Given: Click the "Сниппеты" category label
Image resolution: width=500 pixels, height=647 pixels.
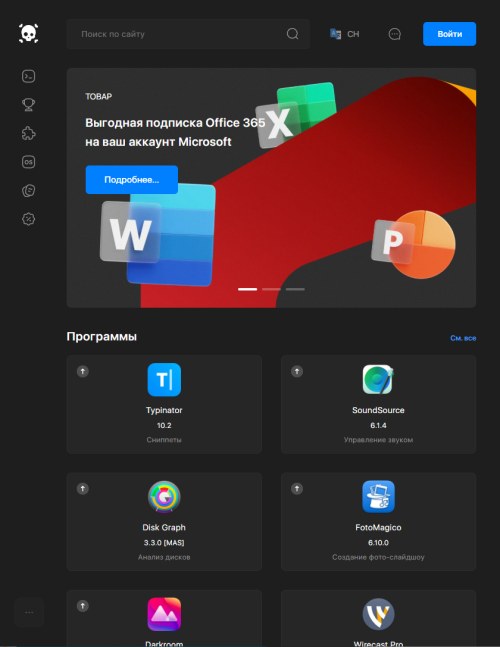Looking at the screenshot, I should (164, 440).
